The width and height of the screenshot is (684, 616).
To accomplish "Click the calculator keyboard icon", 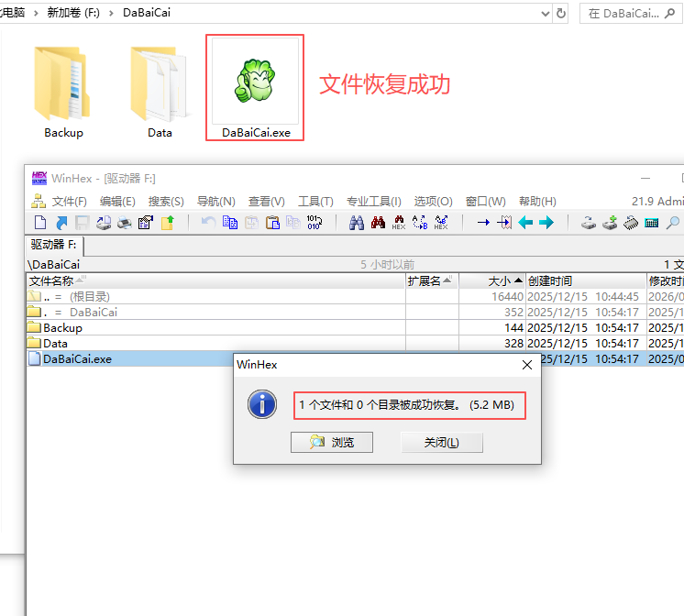I will [652, 223].
